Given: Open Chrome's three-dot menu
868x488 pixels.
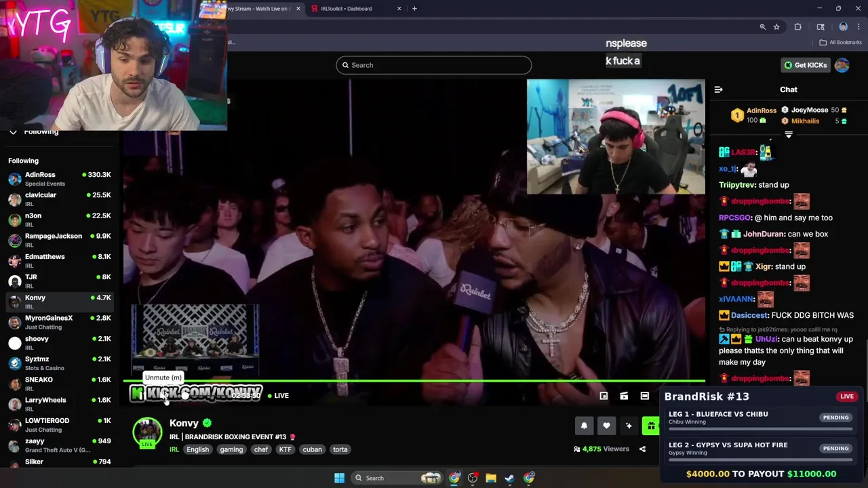Looking at the screenshot, I should click(x=858, y=27).
